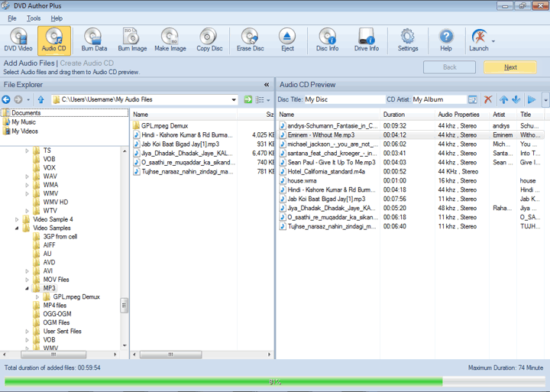Click the disc capacity progress bar
Screen dimensions: 550x392
(x=274, y=381)
